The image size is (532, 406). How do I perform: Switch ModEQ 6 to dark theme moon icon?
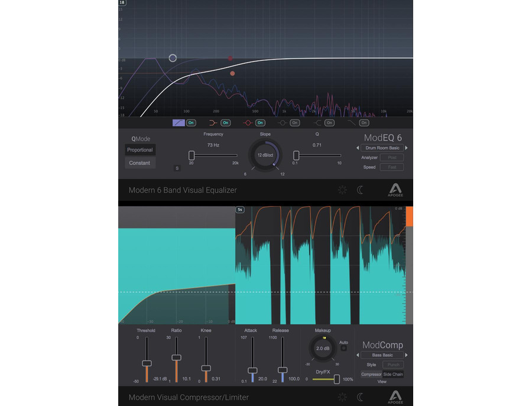point(361,190)
